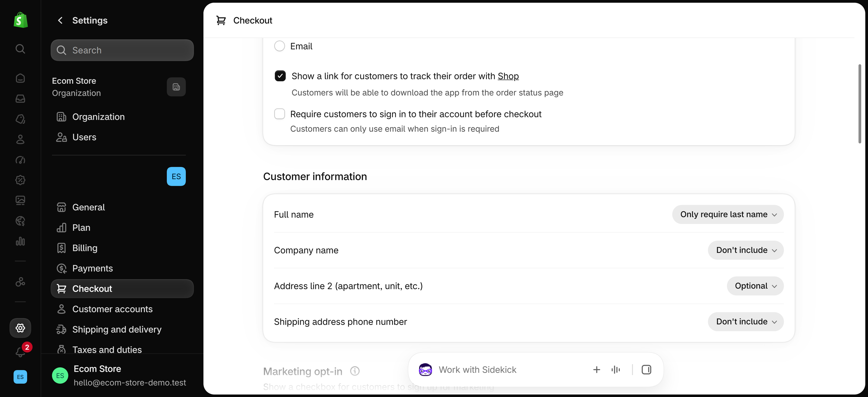This screenshot has height=397, width=868.
Task: Click the blue ES store avatar in the left rail
Action: [20, 377]
